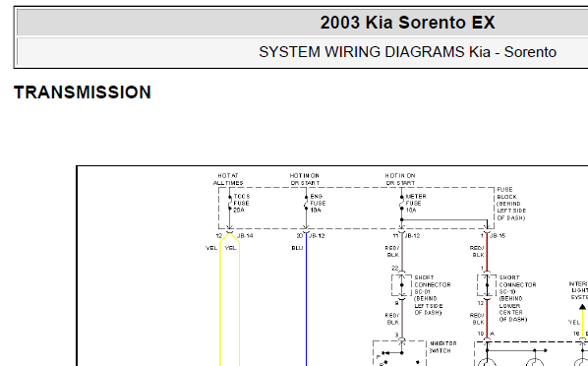Select the JB-15 connector label
The width and height of the screenshot is (588, 366).
(x=498, y=236)
